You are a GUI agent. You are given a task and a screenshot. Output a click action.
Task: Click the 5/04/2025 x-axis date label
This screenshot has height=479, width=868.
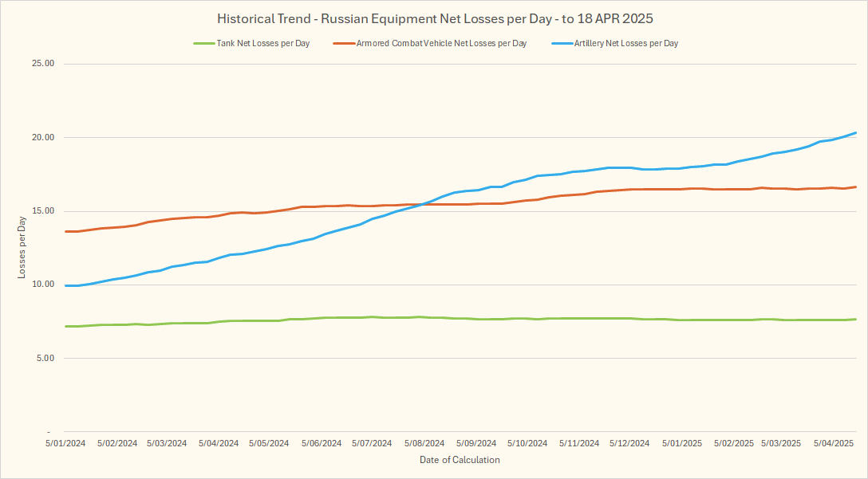(x=834, y=443)
